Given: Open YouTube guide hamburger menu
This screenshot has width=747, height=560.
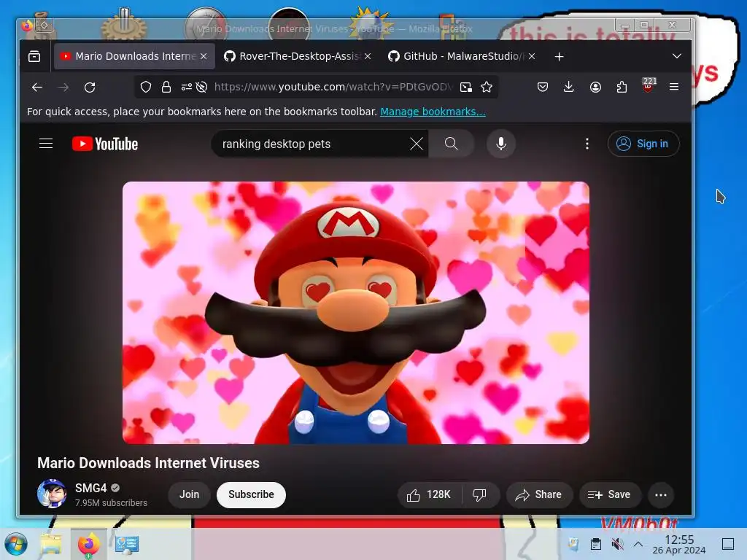Looking at the screenshot, I should tap(46, 144).
